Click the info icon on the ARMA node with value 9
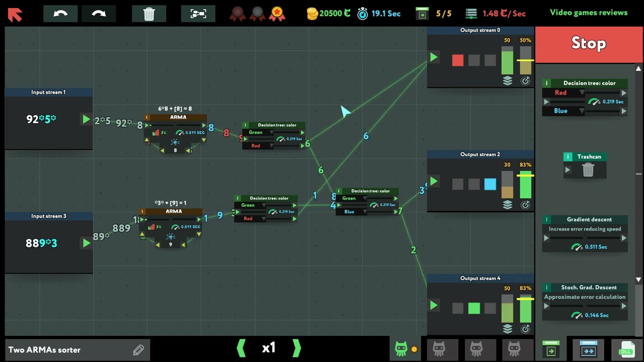644x362 pixels. [142, 212]
